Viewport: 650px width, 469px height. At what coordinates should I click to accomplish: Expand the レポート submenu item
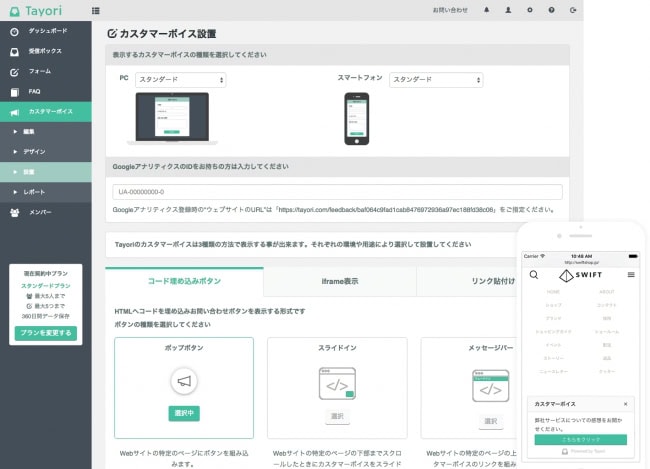pos(36,191)
